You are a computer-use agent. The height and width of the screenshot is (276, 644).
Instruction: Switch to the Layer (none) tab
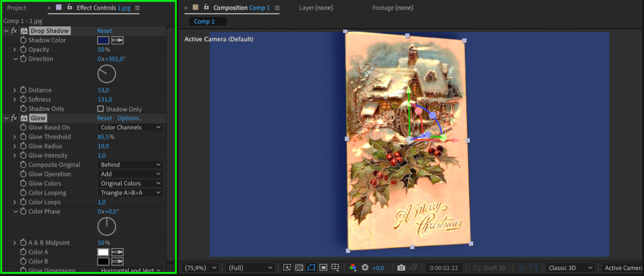[x=316, y=8]
